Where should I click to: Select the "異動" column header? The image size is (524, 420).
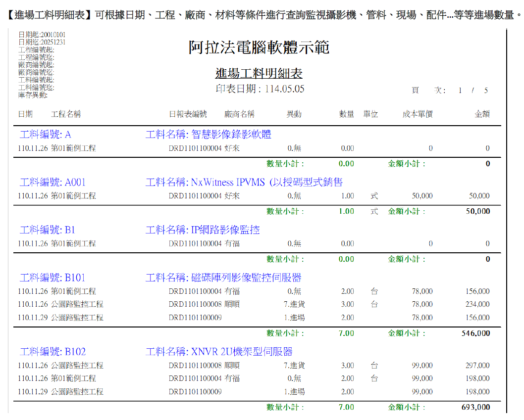(294, 114)
